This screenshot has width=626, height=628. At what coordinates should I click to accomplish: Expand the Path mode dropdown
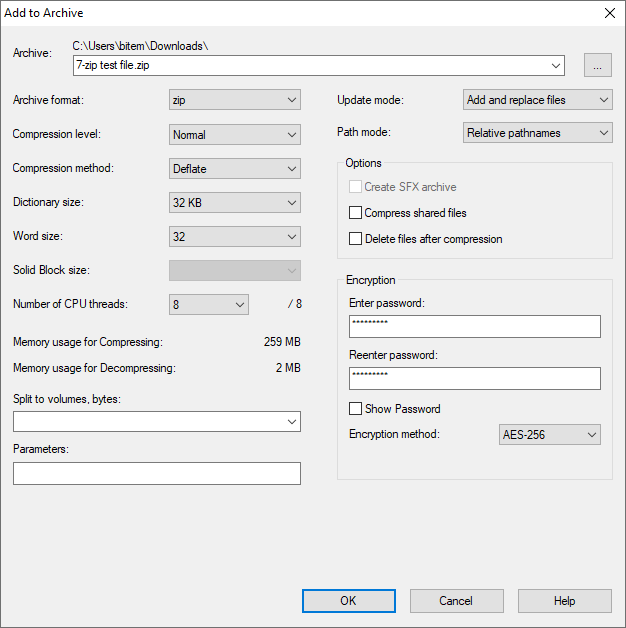[537, 133]
